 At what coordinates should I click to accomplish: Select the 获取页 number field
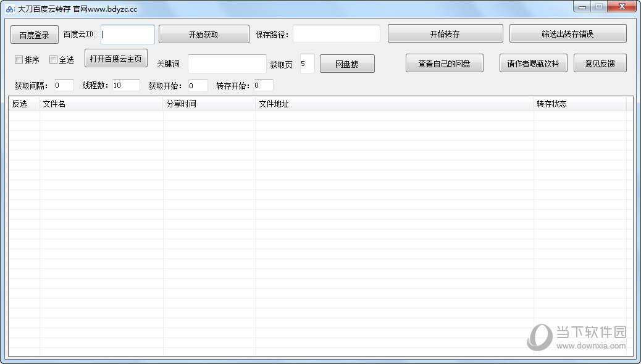coord(307,64)
